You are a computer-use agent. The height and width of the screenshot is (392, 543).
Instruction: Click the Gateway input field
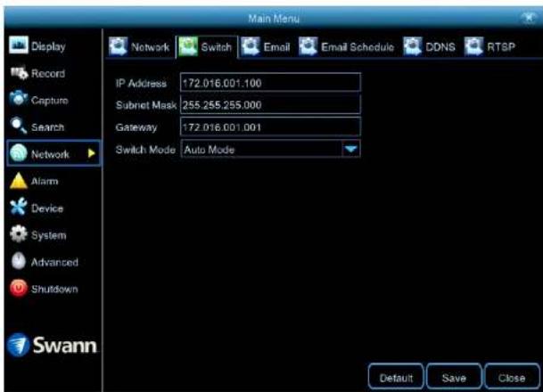click(270, 127)
